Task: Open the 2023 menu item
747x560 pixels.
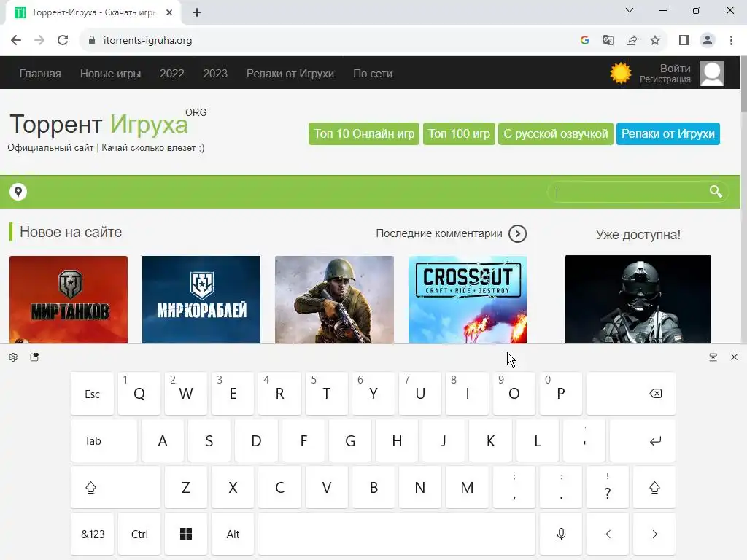Action: (215, 74)
